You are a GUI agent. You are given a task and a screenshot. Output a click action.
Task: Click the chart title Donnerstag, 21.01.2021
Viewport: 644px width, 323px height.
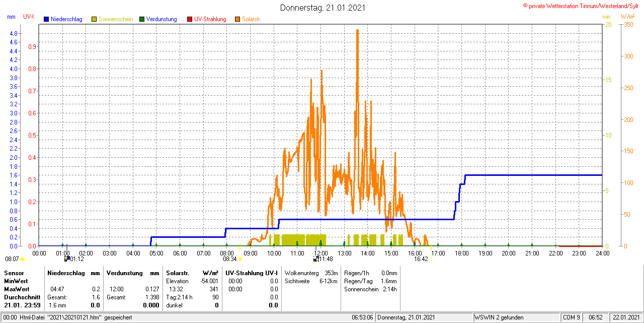click(323, 8)
